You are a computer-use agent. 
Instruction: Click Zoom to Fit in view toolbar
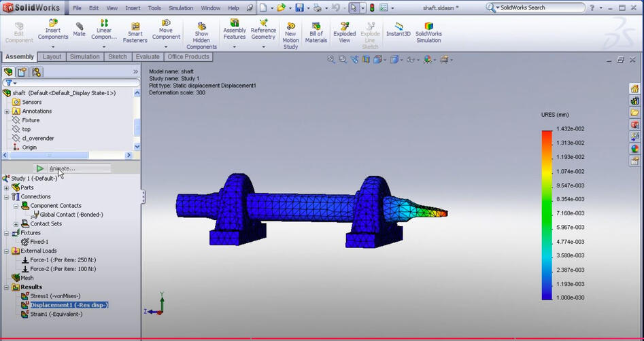[331, 60]
